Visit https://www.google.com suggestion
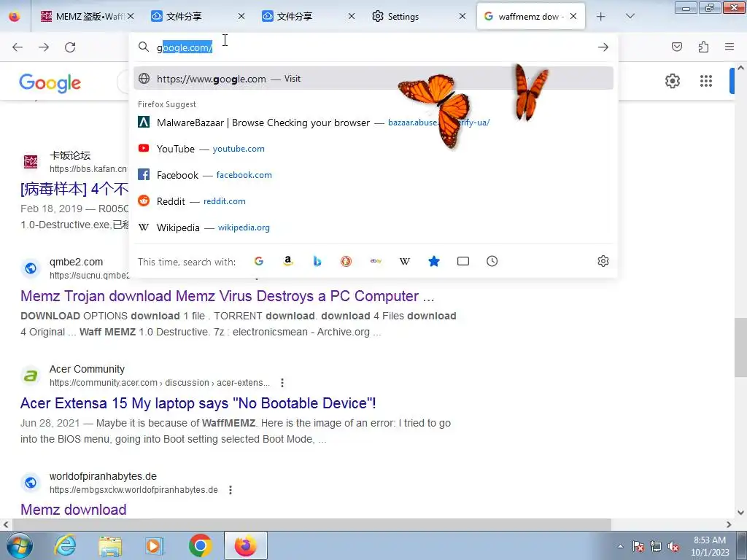The width and height of the screenshot is (747, 560). 373,79
